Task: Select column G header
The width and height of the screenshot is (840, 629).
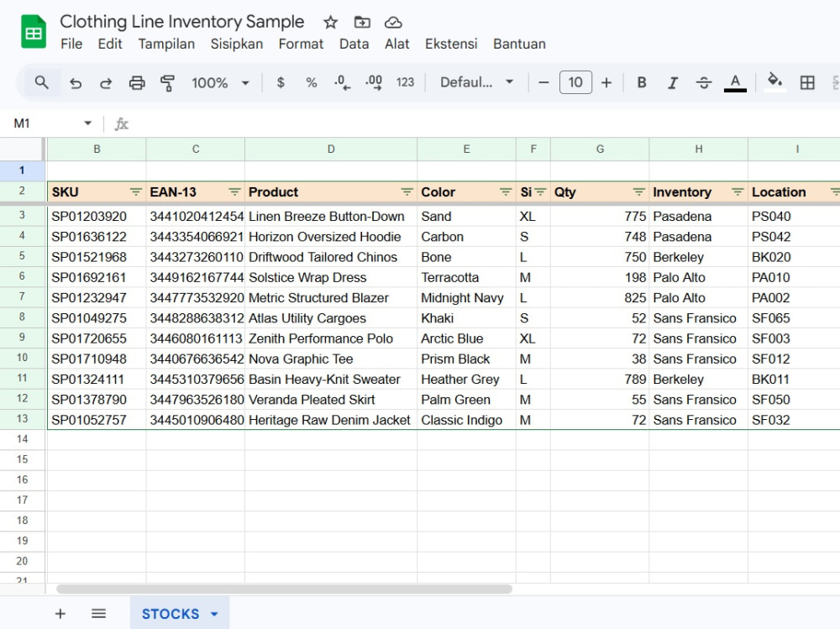Action: pos(600,149)
